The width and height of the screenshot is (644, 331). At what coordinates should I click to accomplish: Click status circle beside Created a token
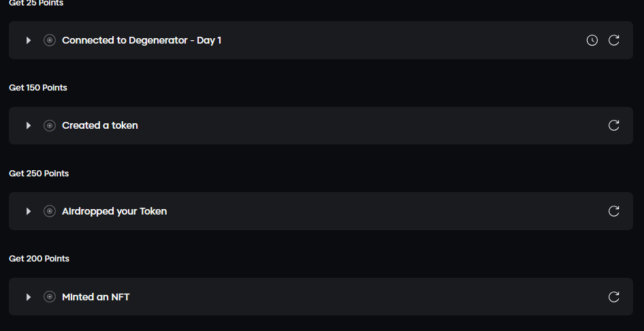[x=50, y=125]
